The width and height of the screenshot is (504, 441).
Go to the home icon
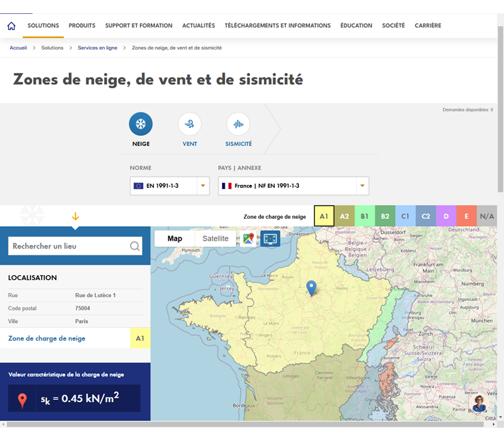(x=11, y=26)
